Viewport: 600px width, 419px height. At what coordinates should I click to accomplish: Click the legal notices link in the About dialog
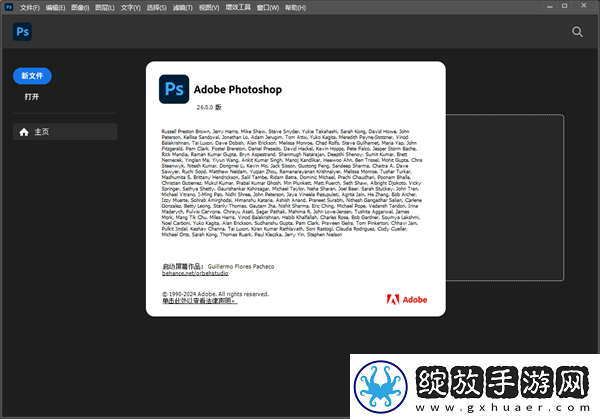(199, 301)
